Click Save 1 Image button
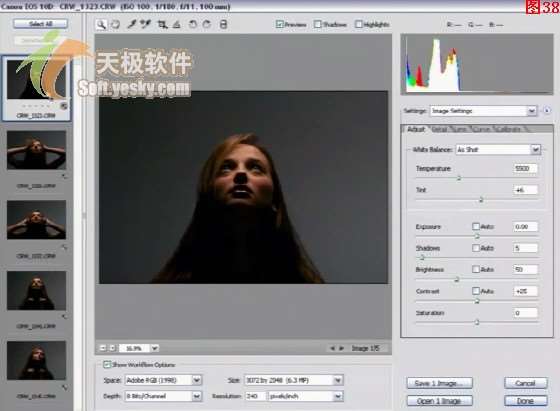 [x=439, y=383]
